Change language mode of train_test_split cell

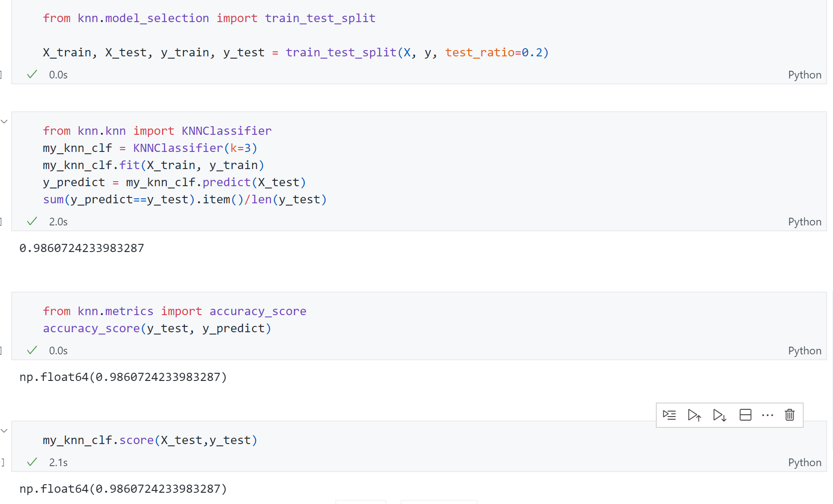coord(804,75)
